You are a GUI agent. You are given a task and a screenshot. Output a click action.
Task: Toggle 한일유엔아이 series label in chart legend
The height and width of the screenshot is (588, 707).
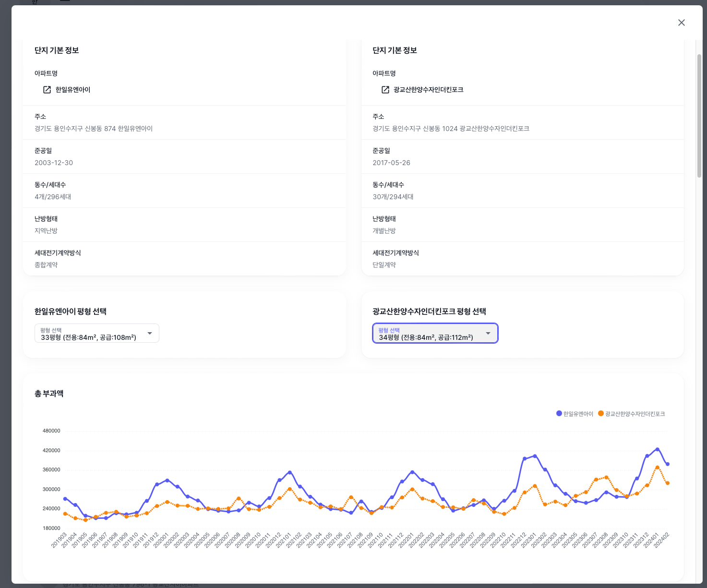[578, 414]
